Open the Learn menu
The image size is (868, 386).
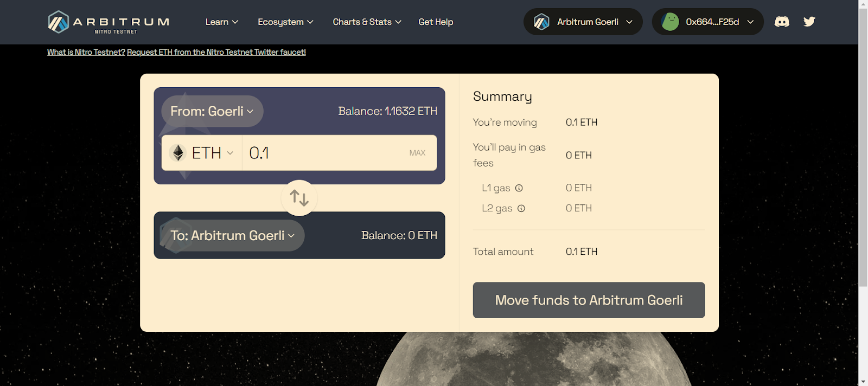click(x=221, y=22)
